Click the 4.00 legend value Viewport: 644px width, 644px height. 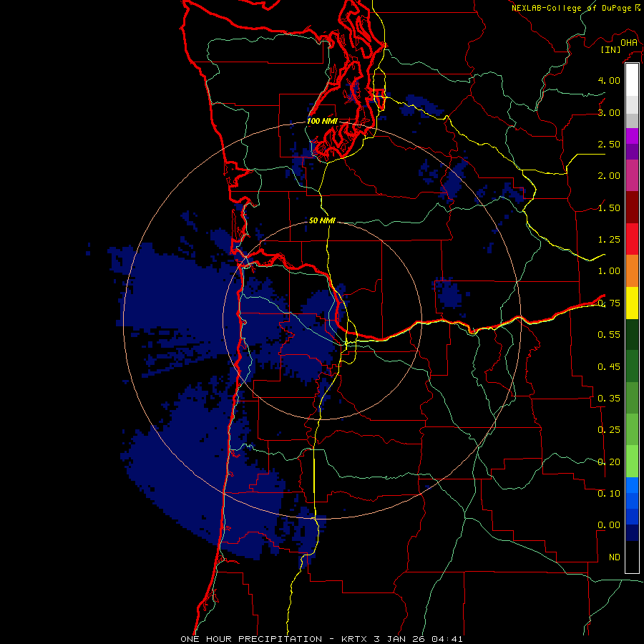point(609,80)
